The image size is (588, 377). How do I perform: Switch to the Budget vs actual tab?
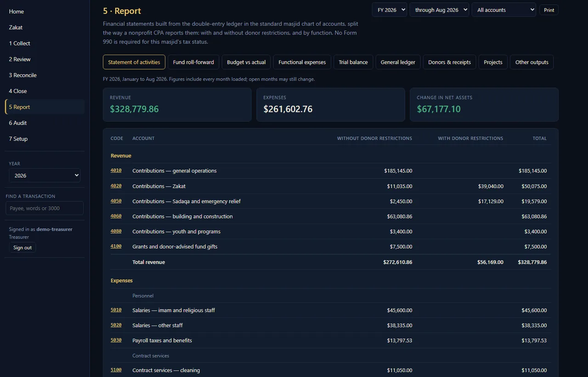(246, 62)
